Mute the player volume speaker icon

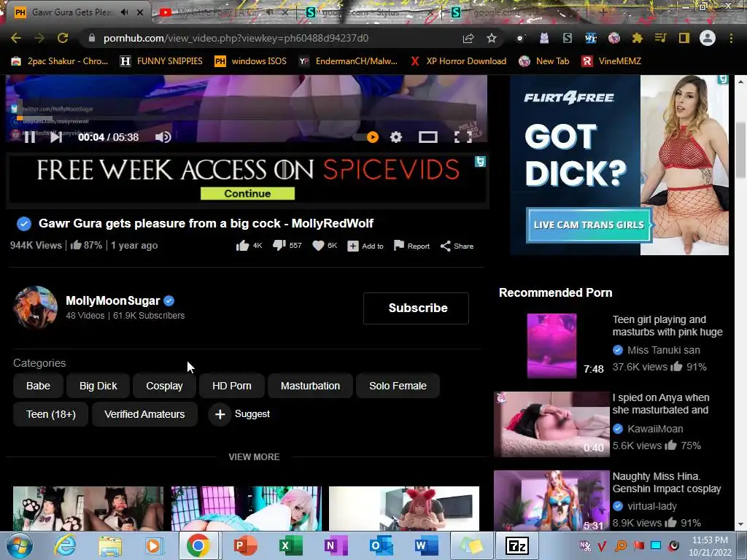click(x=163, y=137)
